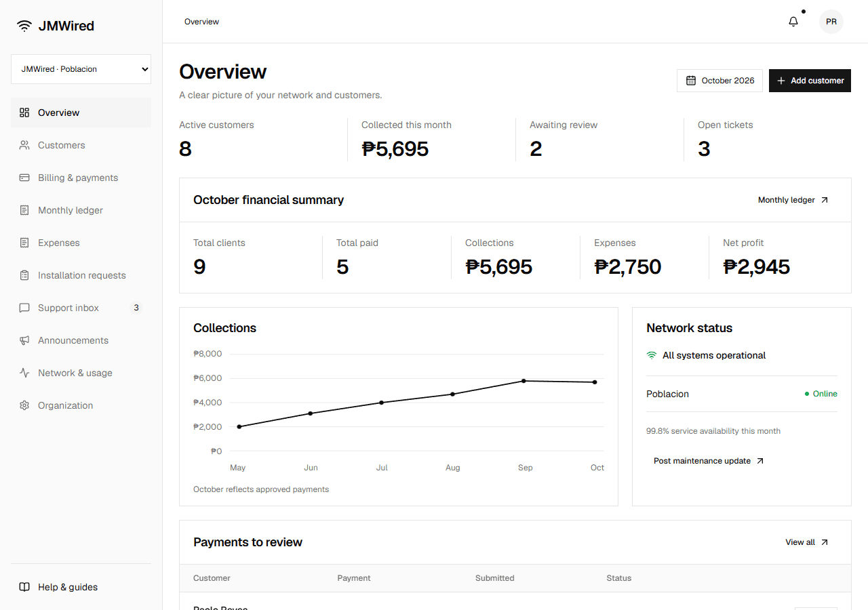The width and height of the screenshot is (868, 610).
Task: Navigate to Expenses page
Action: pyautogui.click(x=81, y=243)
